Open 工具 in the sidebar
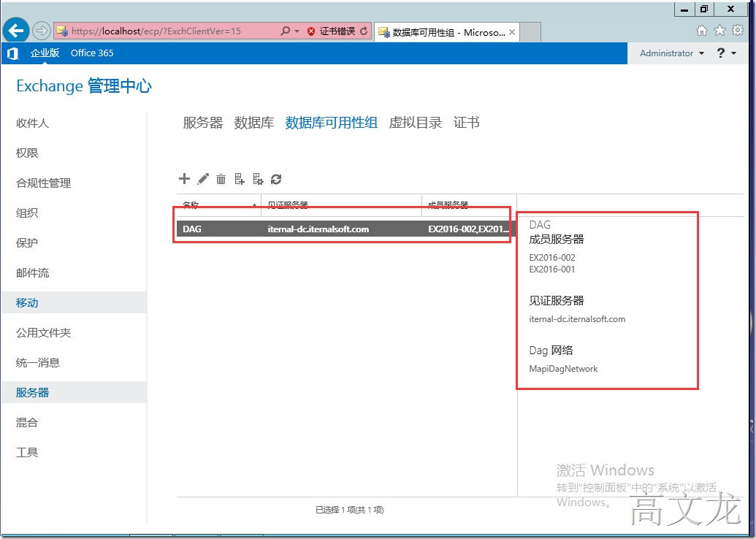The width and height of the screenshot is (756, 539). [x=27, y=453]
